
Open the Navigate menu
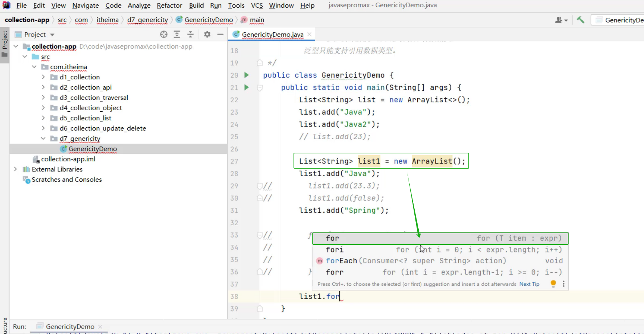(86, 5)
